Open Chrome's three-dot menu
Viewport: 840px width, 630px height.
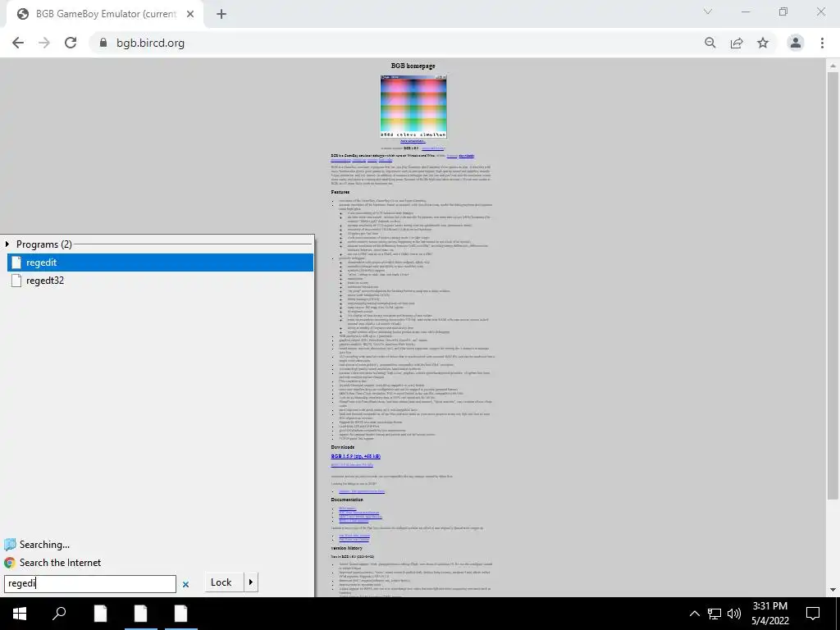click(822, 43)
